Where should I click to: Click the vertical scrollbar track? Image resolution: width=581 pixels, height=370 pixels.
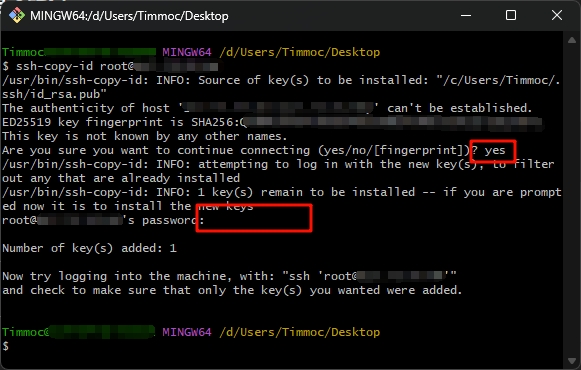point(571,200)
